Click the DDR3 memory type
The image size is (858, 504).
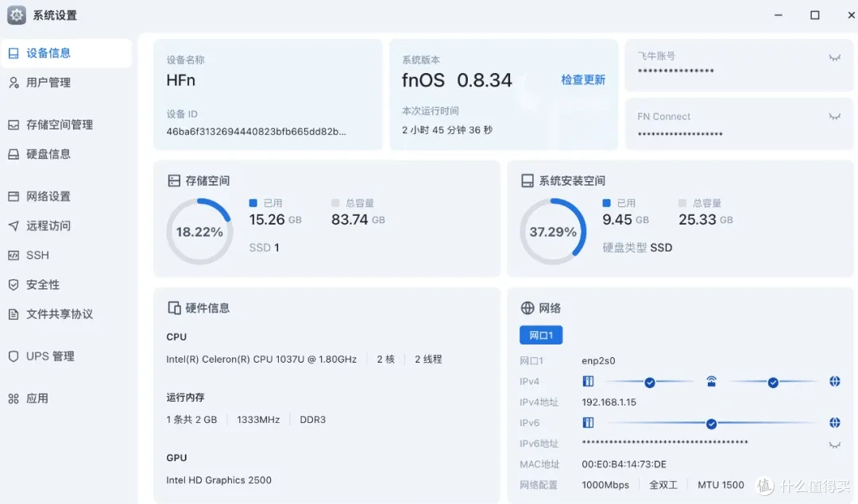point(312,420)
